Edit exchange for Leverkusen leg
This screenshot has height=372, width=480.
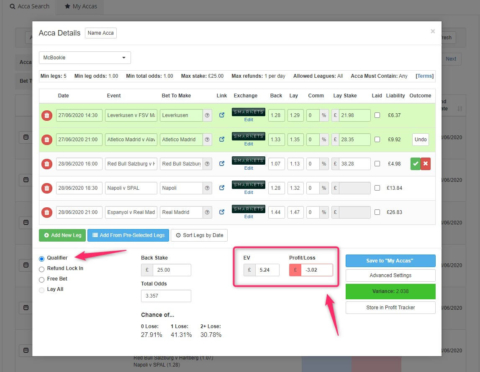pos(249,120)
